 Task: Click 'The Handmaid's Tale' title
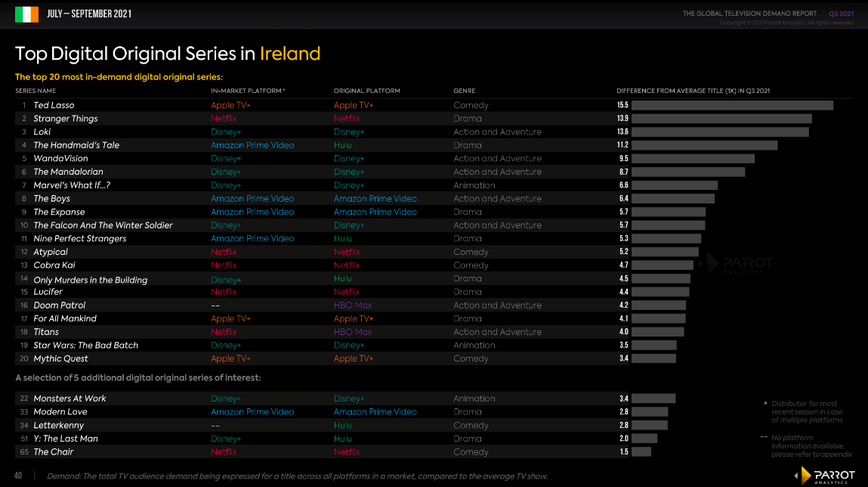(x=76, y=145)
